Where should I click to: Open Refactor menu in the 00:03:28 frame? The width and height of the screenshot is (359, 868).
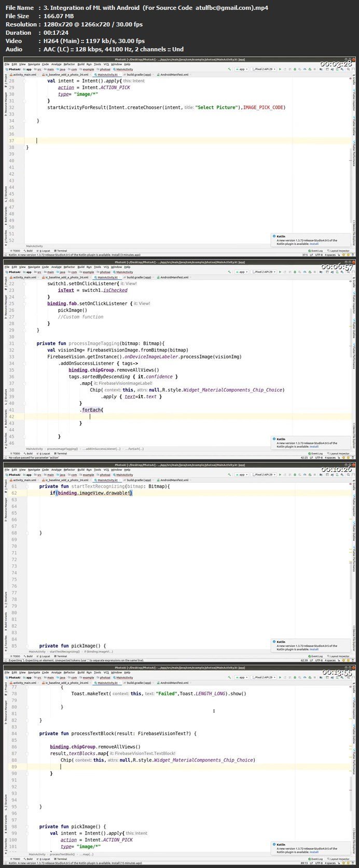(69, 64)
